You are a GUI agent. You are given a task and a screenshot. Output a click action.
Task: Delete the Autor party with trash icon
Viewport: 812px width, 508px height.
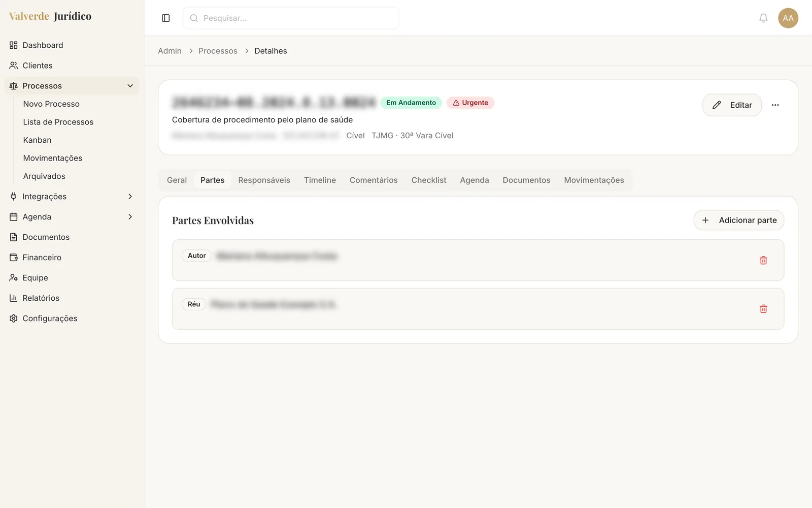coord(763,260)
